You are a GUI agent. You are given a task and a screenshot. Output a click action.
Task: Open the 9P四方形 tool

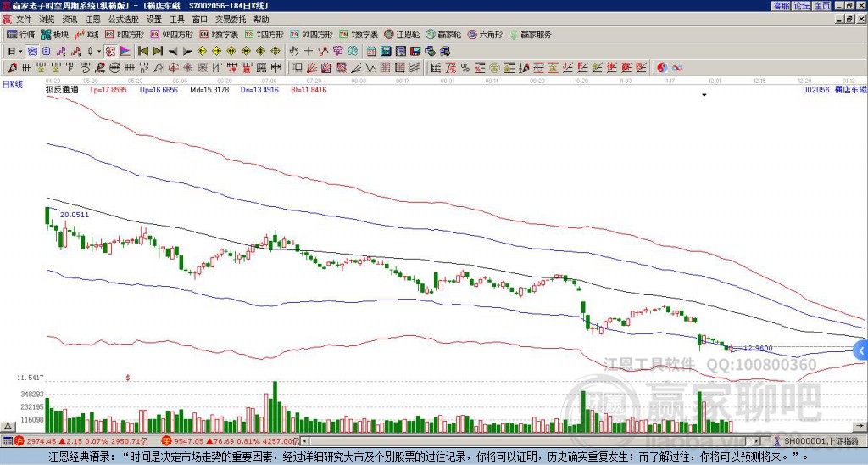171,34
